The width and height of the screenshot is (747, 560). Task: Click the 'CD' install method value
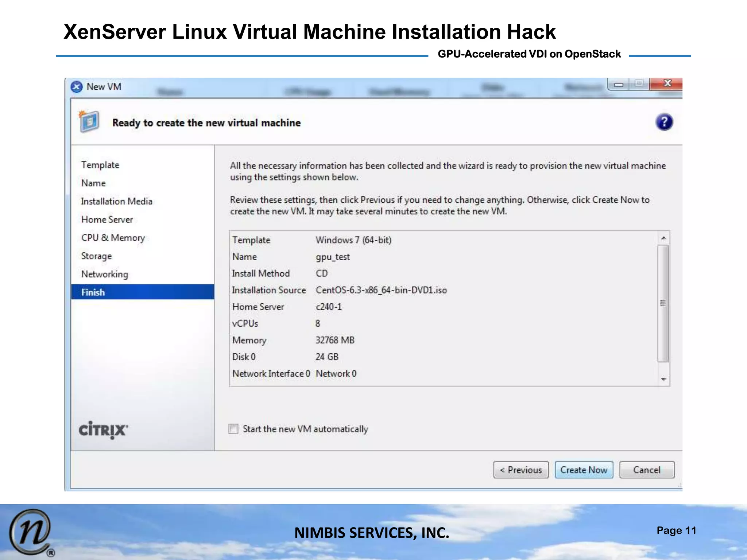coord(322,273)
